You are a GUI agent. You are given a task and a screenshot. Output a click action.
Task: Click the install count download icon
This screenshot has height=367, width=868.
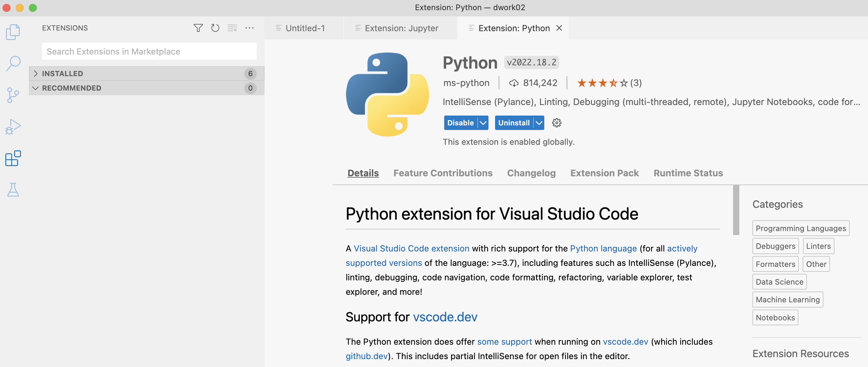(514, 83)
